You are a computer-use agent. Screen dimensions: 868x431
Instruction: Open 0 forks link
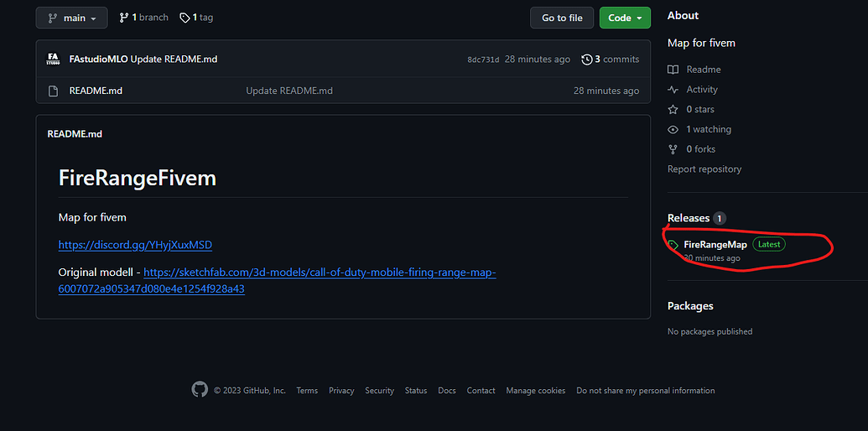[x=701, y=149]
